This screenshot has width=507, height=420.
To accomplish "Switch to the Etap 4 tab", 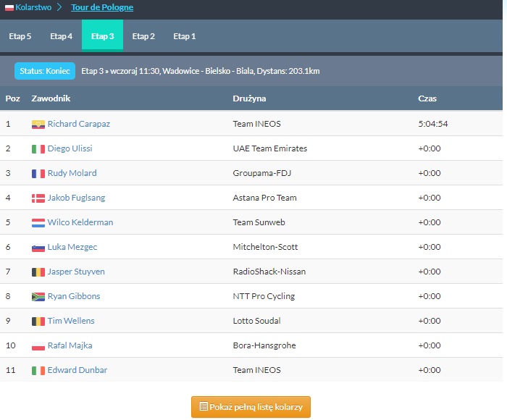I will coord(61,36).
